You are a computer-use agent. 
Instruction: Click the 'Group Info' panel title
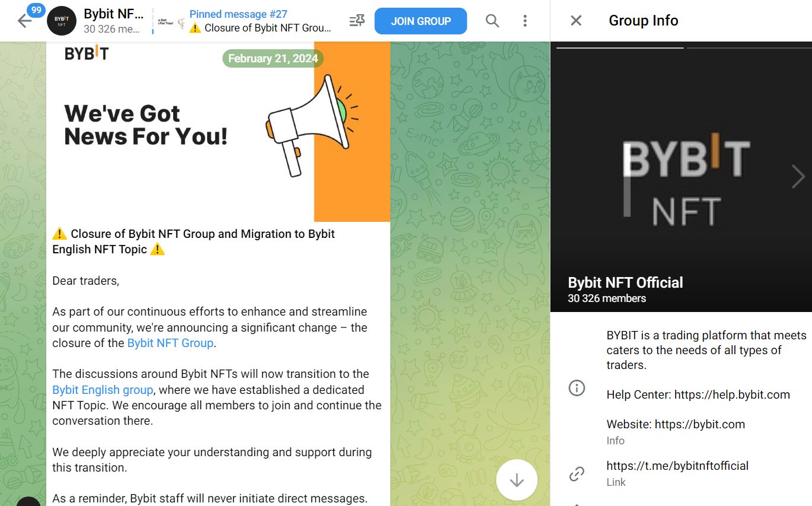click(x=644, y=21)
